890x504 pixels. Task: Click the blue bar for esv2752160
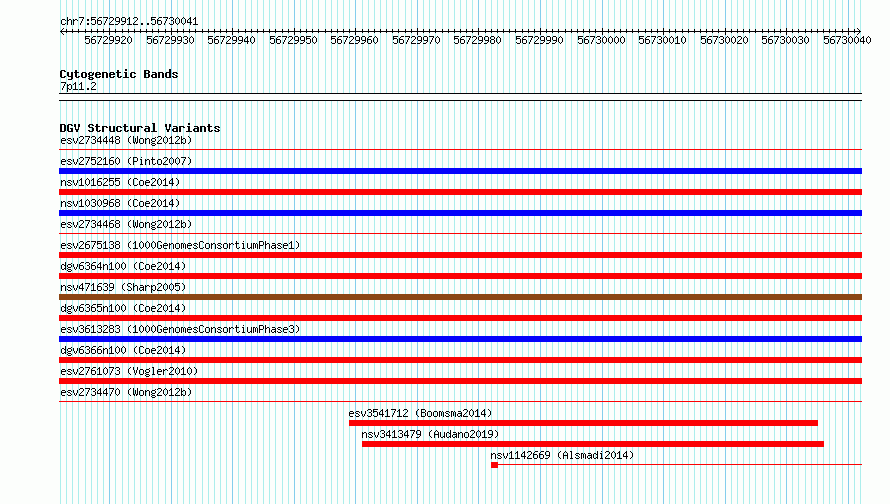(x=460, y=171)
